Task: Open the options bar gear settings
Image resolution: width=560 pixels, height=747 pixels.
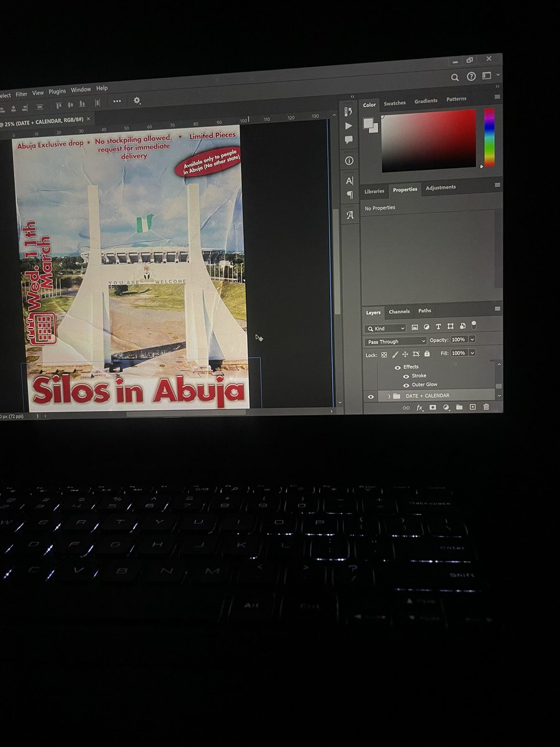Action: tap(137, 101)
